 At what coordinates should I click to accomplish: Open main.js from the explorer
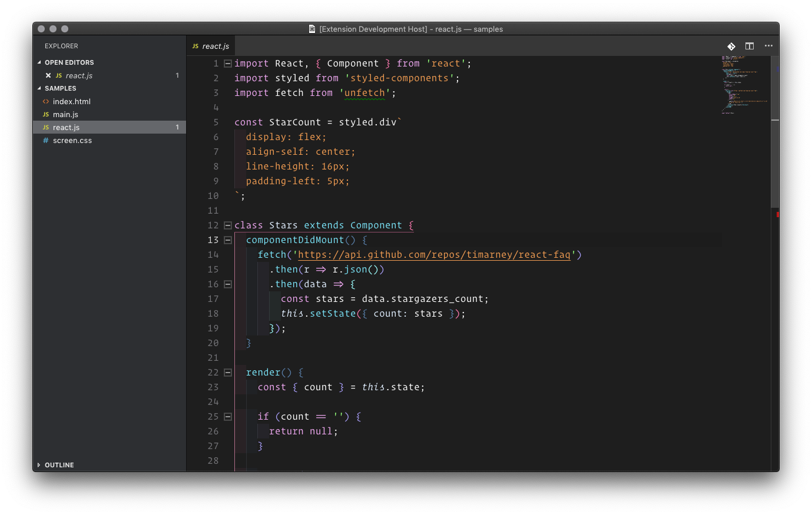point(110,114)
